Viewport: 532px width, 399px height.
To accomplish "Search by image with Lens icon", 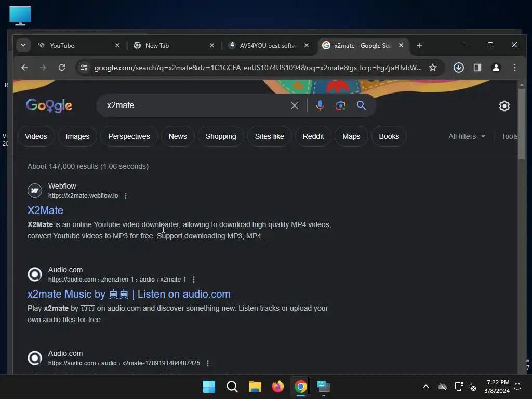I will click(x=341, y=105).
